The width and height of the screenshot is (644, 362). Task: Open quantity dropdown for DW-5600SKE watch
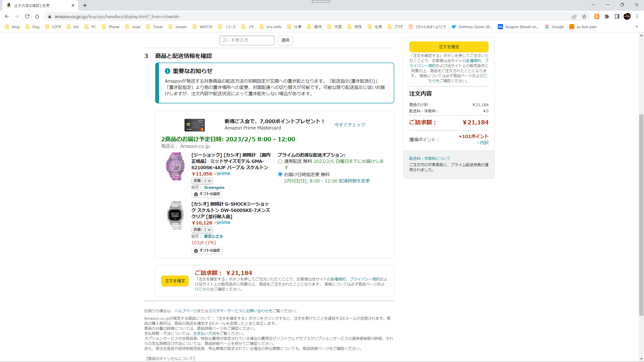[x=202, y=230]
